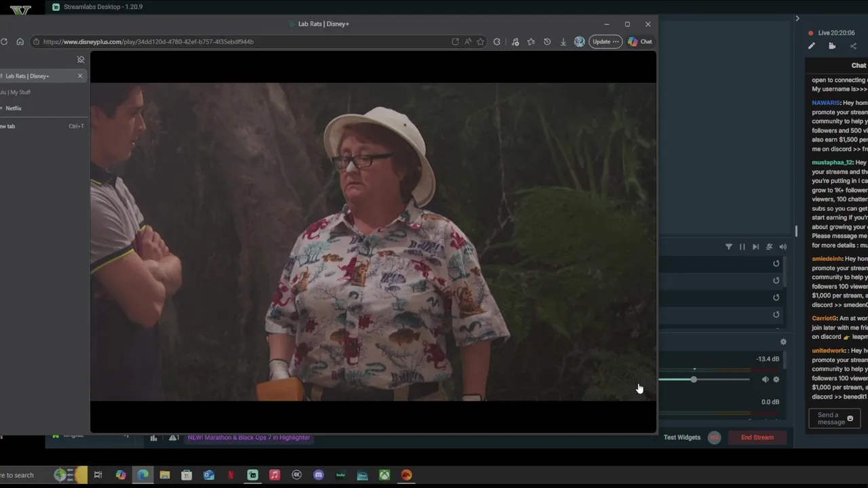Open File Explorer from taskbar
The image size is (868, 488).
click(165, 475)
